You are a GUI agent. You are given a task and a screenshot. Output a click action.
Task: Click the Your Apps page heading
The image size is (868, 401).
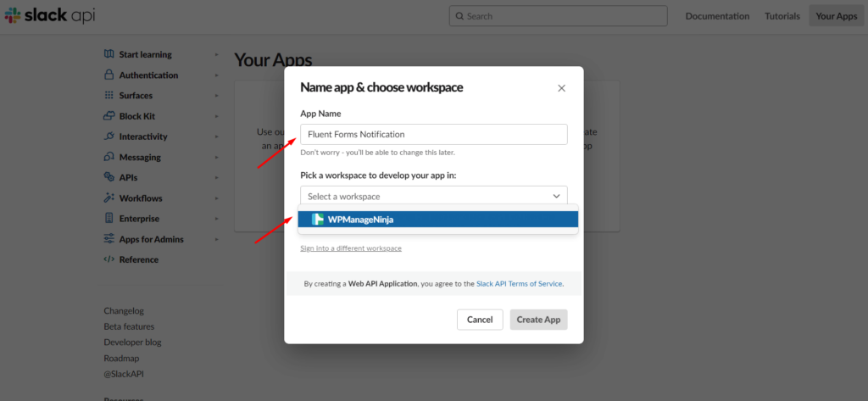click(x=273, y=60)
